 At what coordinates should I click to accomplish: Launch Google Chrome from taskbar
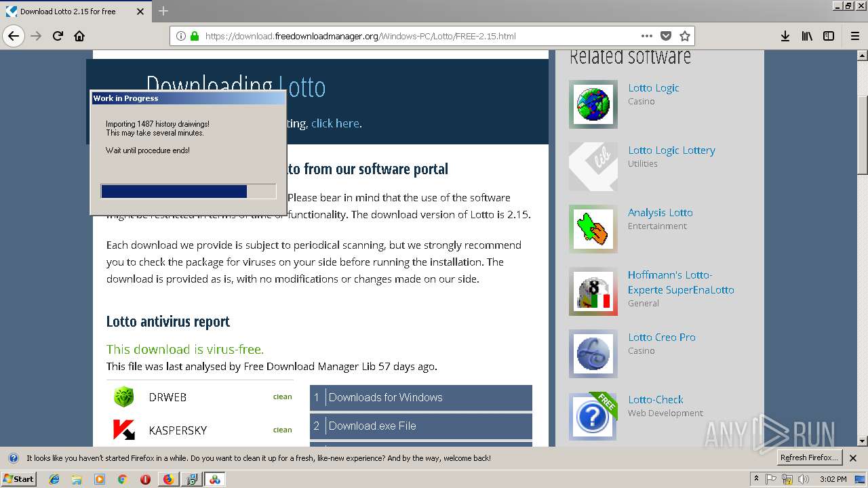[x=122, y=479]
